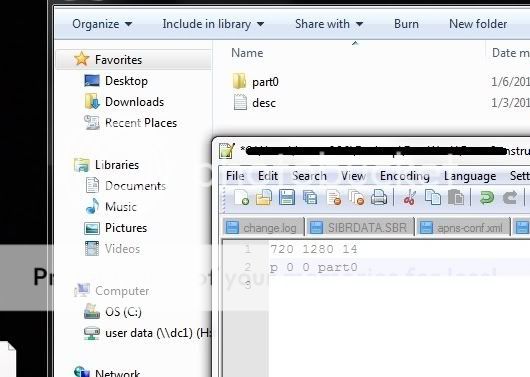Click the Close All documents icon
The height and width of the screenshot is (377, 530).
coord(356,197)
